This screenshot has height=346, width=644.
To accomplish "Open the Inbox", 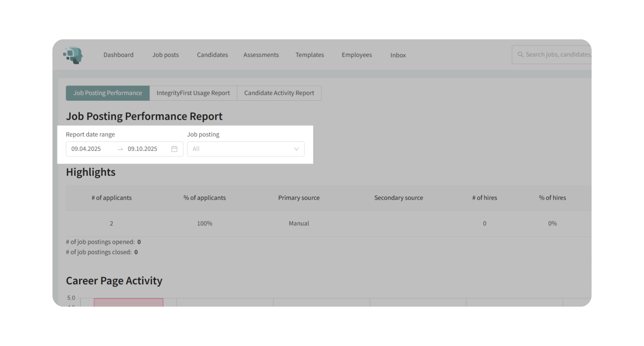I will [x=398, y=55].
